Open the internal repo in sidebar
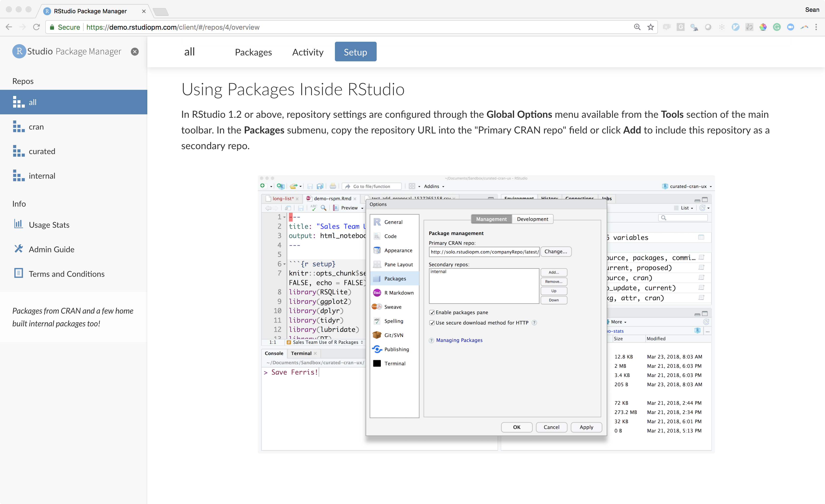825x504 pixels. coord(41,176)
